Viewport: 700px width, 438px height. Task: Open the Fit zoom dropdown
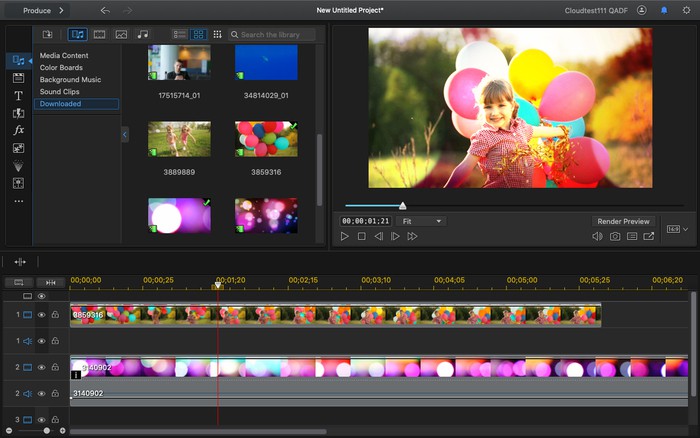[x=420, y=221]
